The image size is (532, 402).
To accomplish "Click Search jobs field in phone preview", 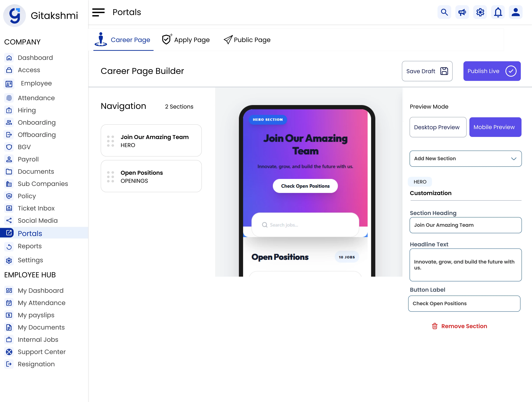I will click(305, 225).
